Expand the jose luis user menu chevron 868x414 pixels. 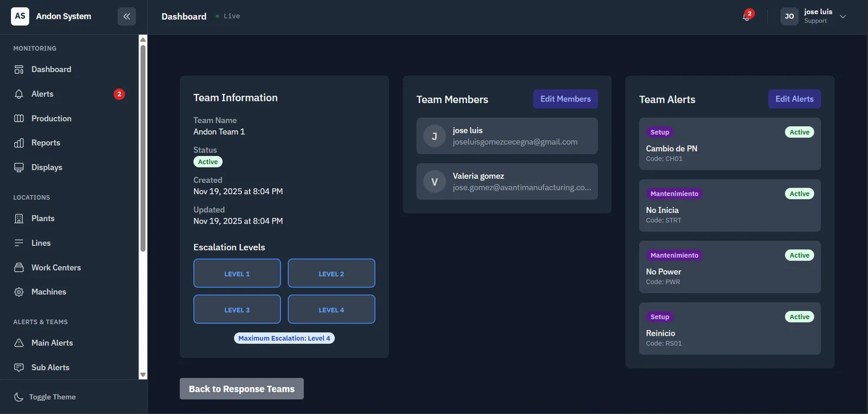843,16
